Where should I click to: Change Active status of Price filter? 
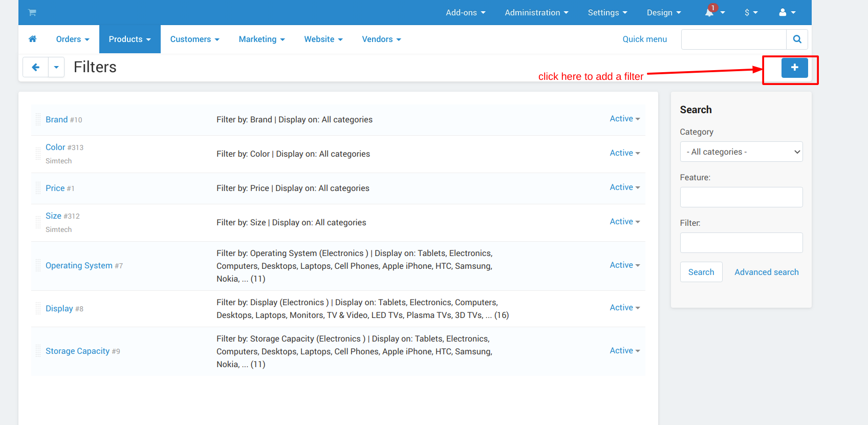coord(624,187)
